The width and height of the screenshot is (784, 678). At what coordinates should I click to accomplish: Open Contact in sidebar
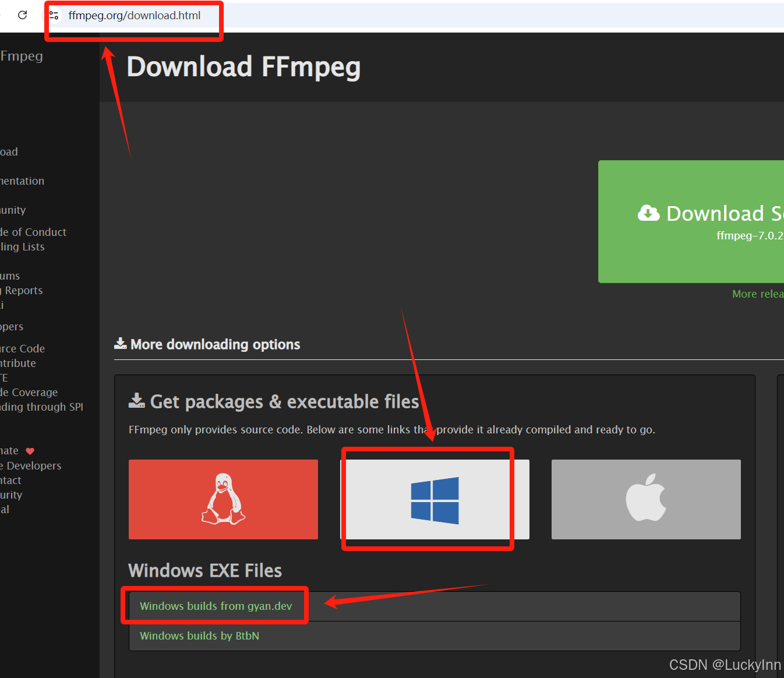[x=10, y=480]
